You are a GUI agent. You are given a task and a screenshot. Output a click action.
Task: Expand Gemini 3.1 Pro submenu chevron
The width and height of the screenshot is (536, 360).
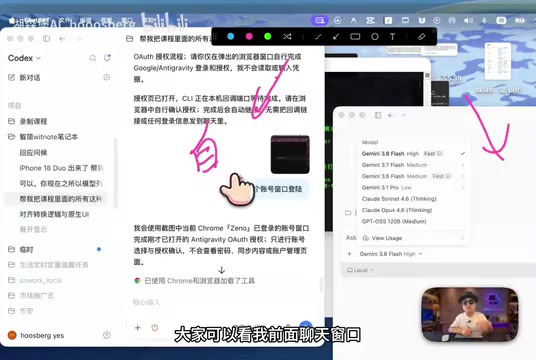pos(463,187)
